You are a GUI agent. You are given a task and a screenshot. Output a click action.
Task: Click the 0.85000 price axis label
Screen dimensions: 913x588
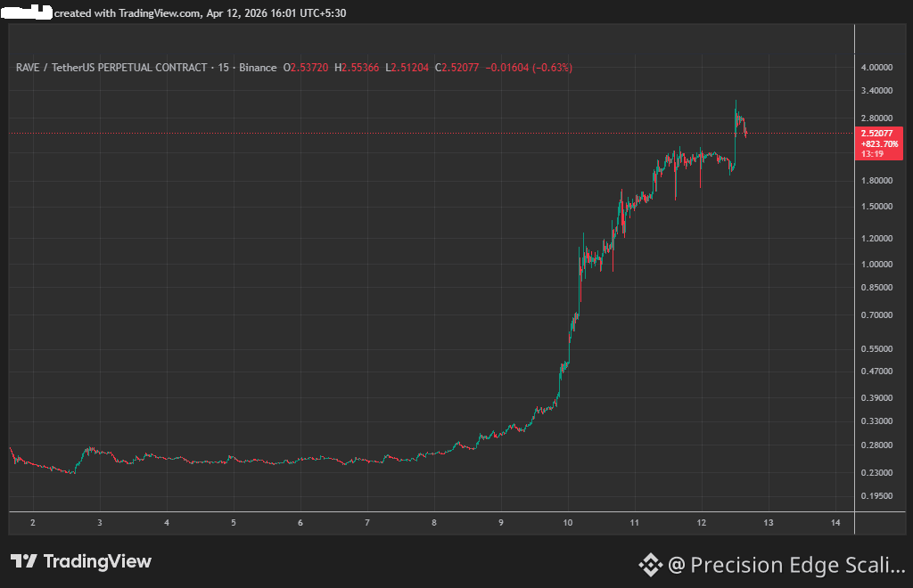877,287
